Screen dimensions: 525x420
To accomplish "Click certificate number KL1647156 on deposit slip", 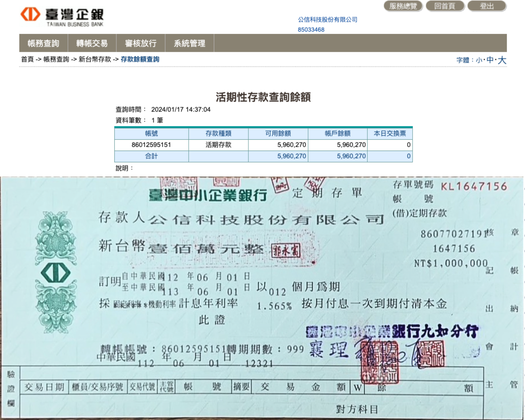I will click(x=474, y=186).
